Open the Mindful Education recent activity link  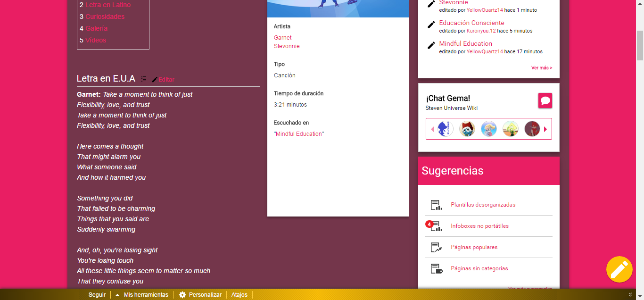point(465,43)
